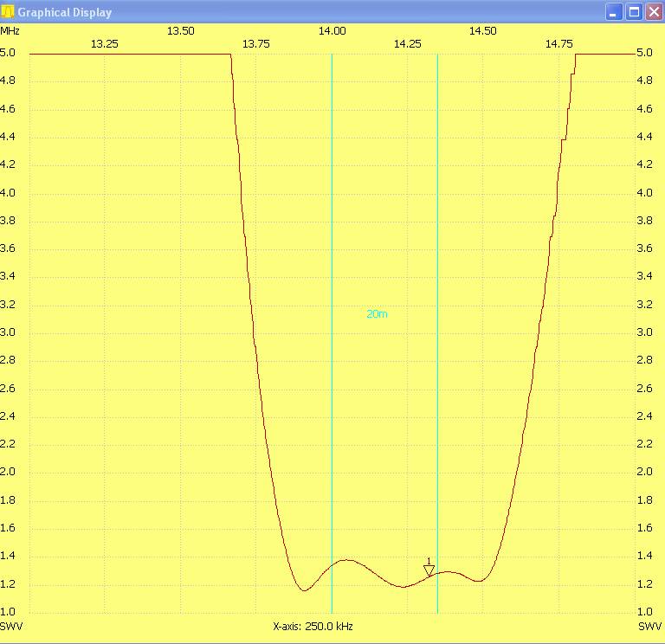Minimize the Graphical Display window
This screenshot has width=665, height=644.
[x=614, y=12]
